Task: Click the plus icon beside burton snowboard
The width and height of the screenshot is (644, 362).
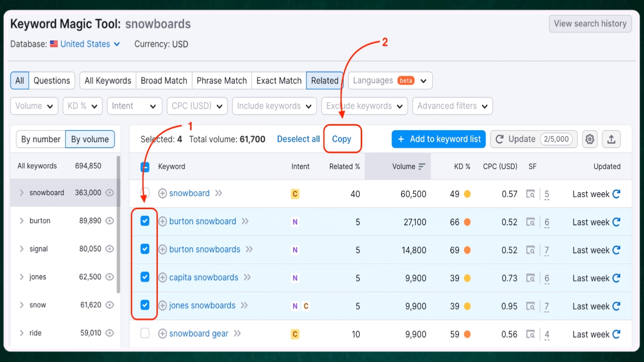Action: pos(163,221)
